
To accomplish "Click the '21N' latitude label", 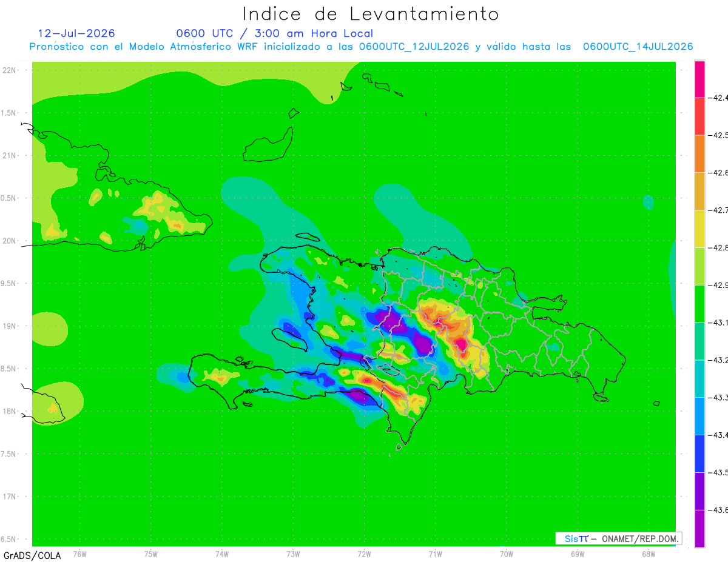I will click(9, 156).
